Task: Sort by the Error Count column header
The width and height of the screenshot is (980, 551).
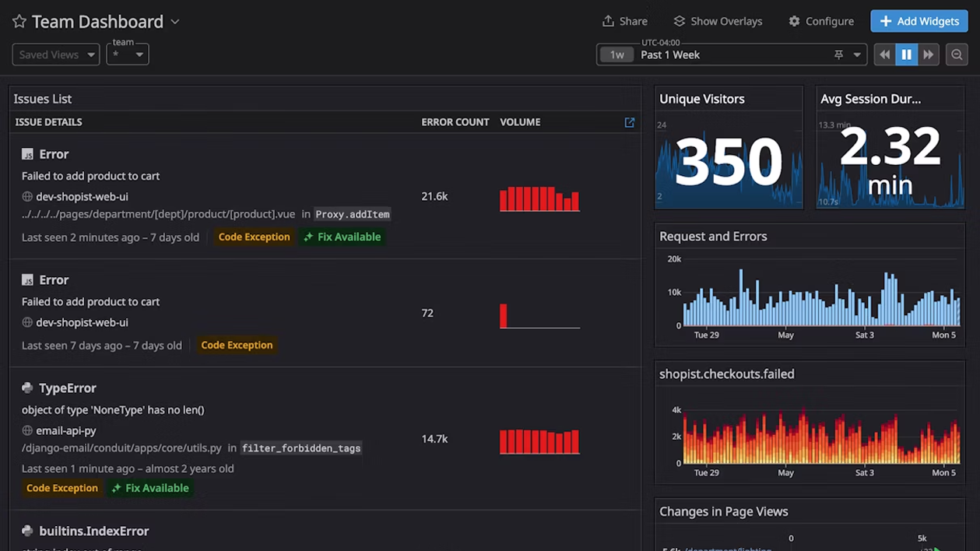Action: point(455,122)
